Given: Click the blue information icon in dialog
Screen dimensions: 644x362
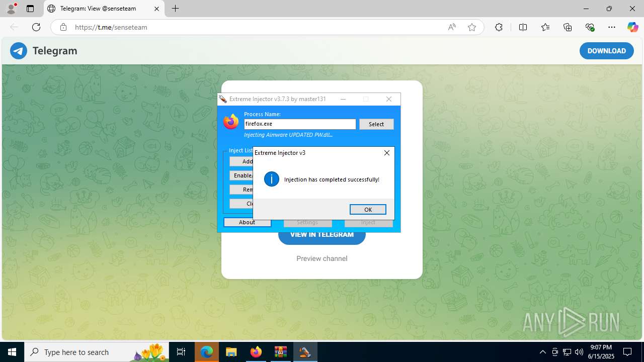Looking at the screenshot, I should (x=272, y=179).
